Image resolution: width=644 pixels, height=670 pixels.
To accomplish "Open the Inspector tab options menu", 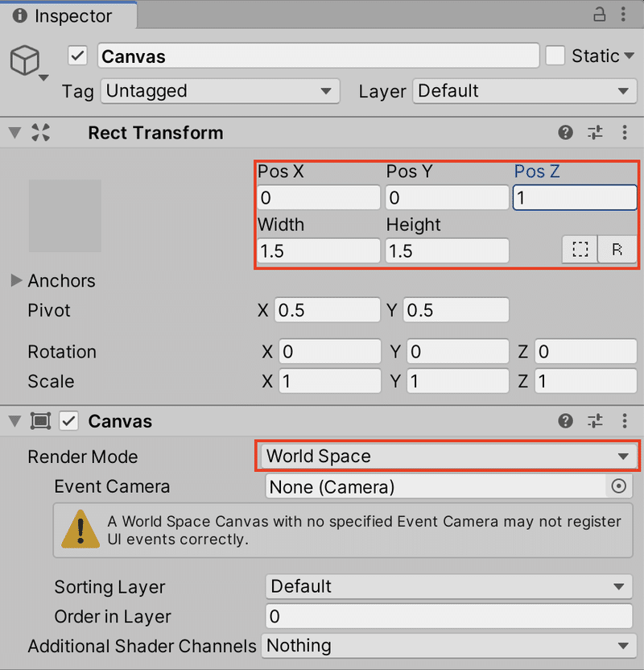I will point(624,14).
